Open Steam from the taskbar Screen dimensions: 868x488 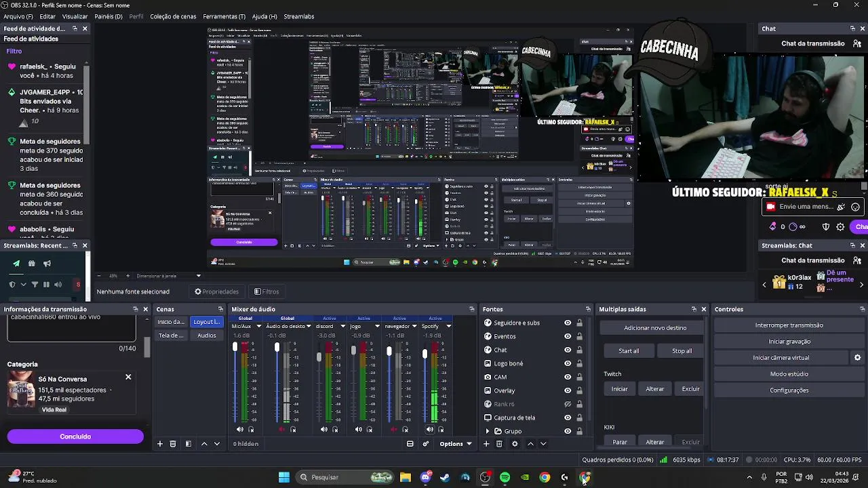tap(445, 477)
